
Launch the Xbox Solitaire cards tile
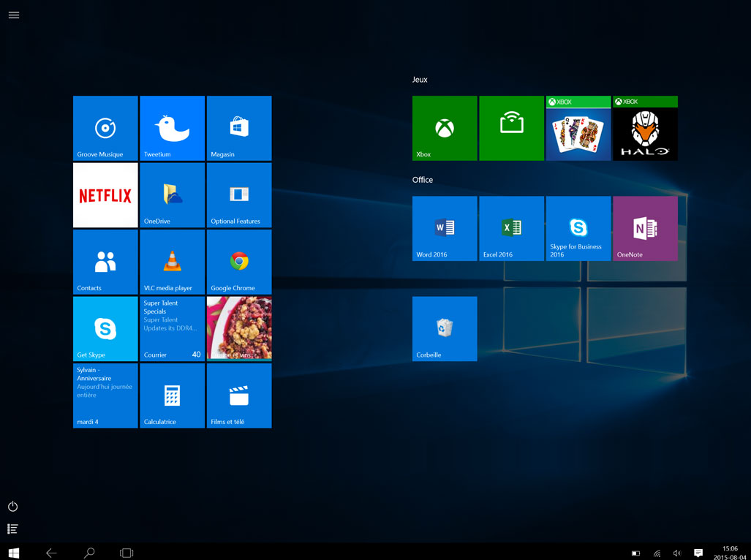(578, 128)
